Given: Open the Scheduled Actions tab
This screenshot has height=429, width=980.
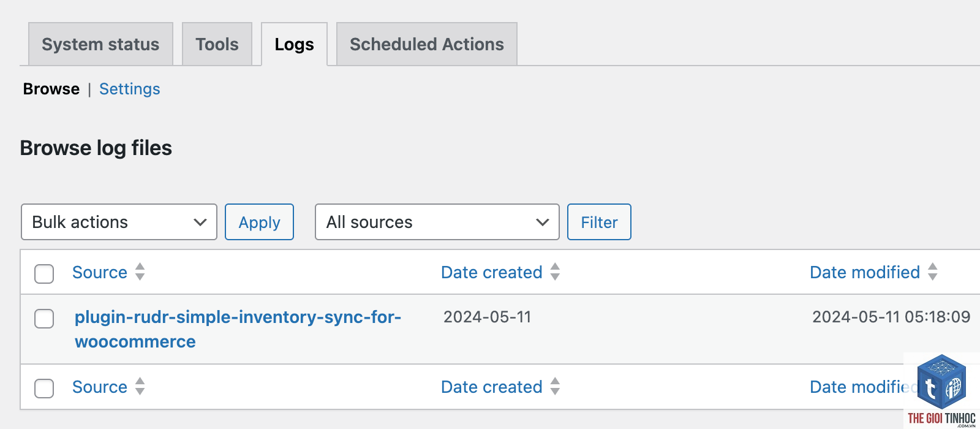Looking at the screenshot, I should 427,44.
